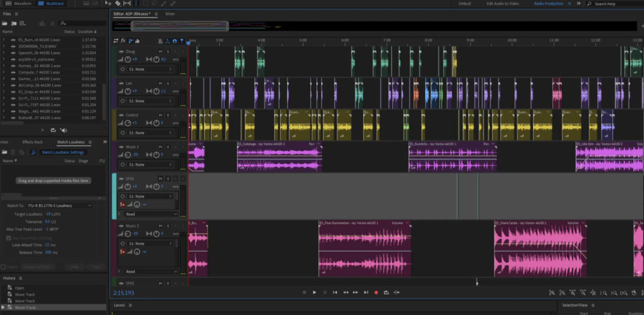Open S1: None send dropdown on Control track

coord(151,133)
